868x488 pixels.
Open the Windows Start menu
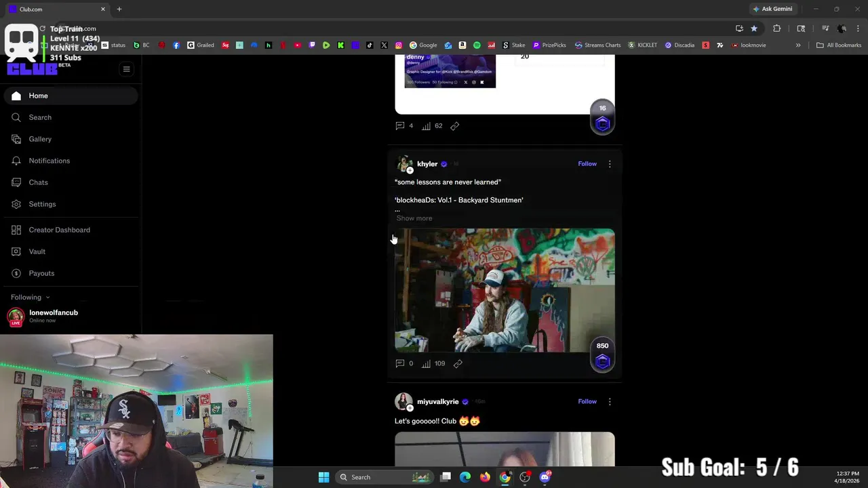tap(323, 477)
